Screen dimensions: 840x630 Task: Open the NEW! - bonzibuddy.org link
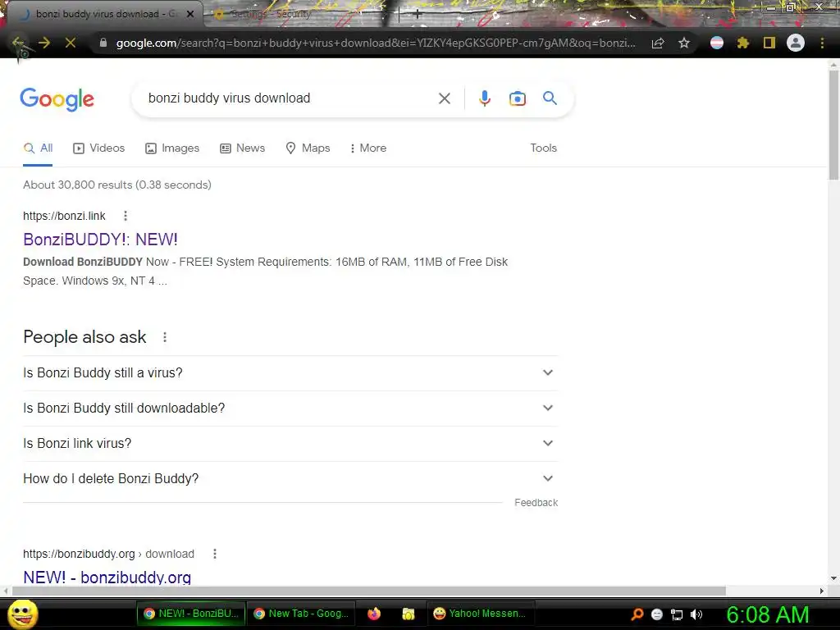click(x=107, y=577)
